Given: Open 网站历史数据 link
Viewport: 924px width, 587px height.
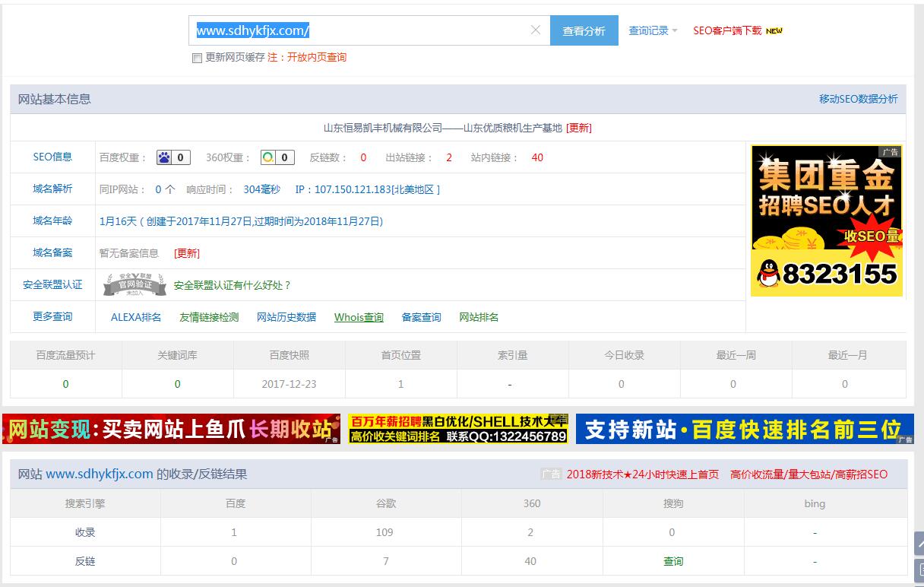Looking at the screenshot, I should click(286, 317).
